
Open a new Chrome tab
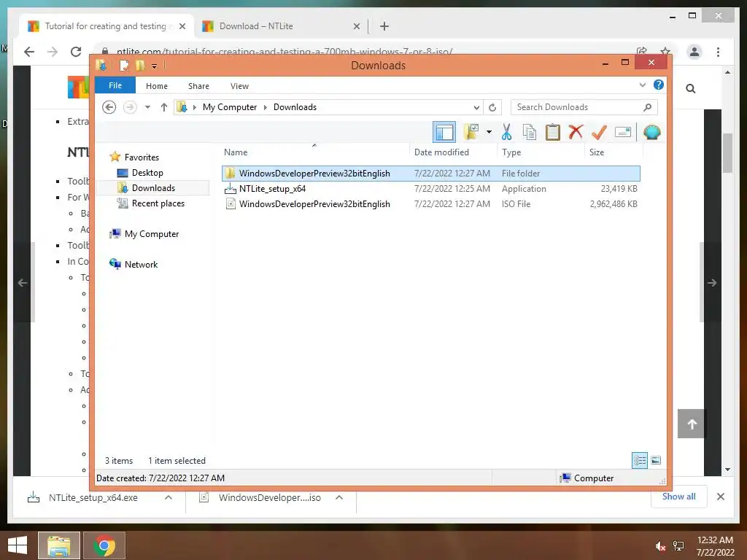(x=384, y=26)
